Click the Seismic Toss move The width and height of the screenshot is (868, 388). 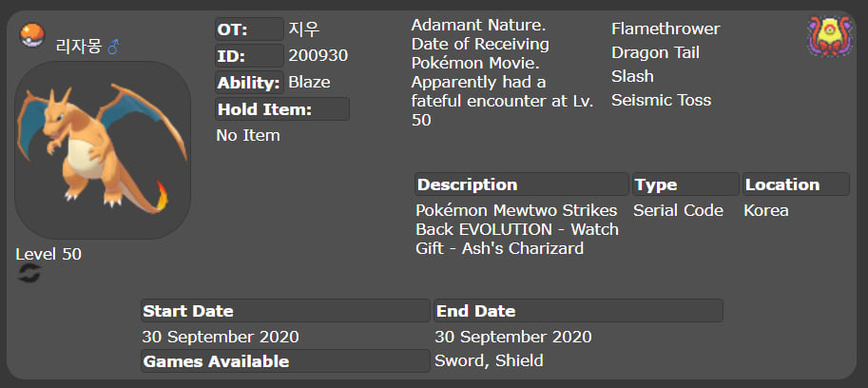[x=662, y=100]
